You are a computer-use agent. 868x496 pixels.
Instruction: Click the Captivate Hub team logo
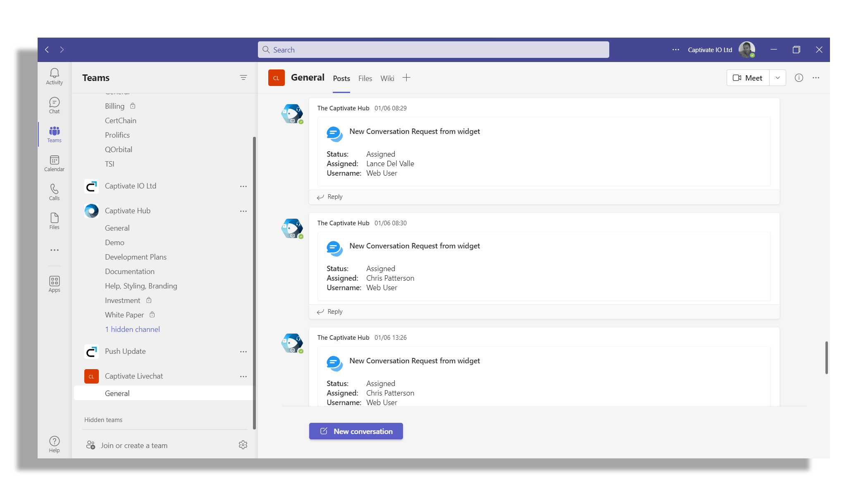tap(91, 211)
